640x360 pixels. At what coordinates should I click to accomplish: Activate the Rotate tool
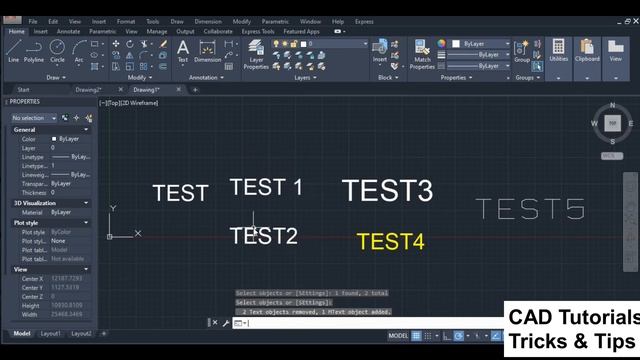point(130,44)
